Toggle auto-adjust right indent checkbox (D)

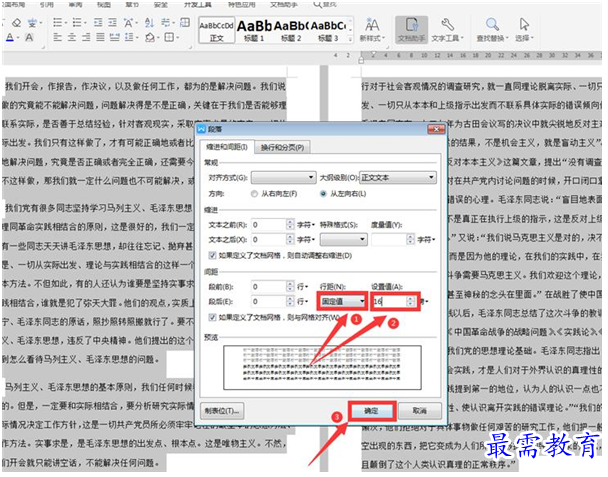coord(212,256)
